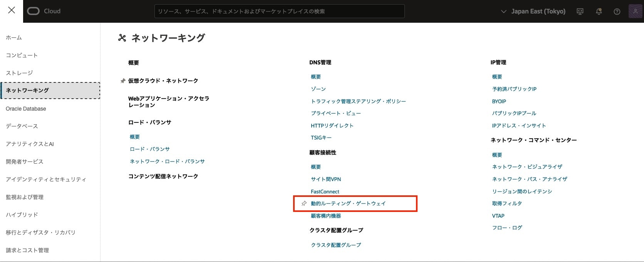Screen dimensions: 644x262
Task: Click the 顧客接続性 section heading
Action: (x=323, y=153)
